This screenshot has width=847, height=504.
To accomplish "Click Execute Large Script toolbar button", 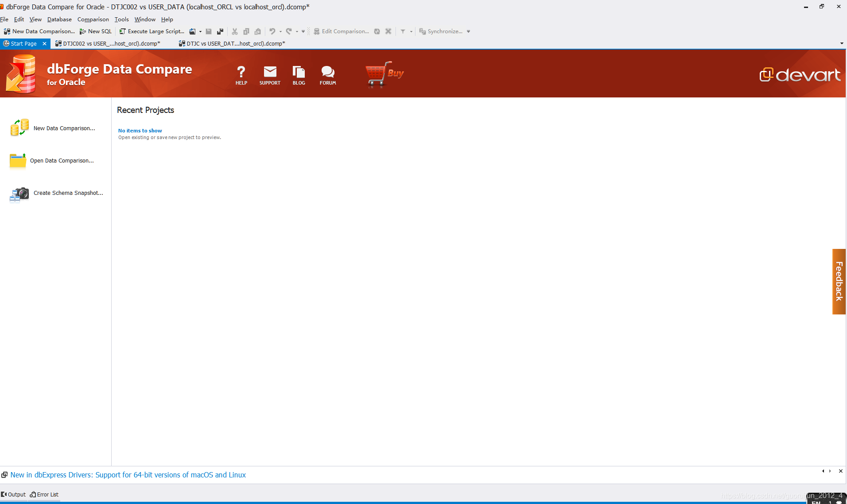I will (152, 31).
